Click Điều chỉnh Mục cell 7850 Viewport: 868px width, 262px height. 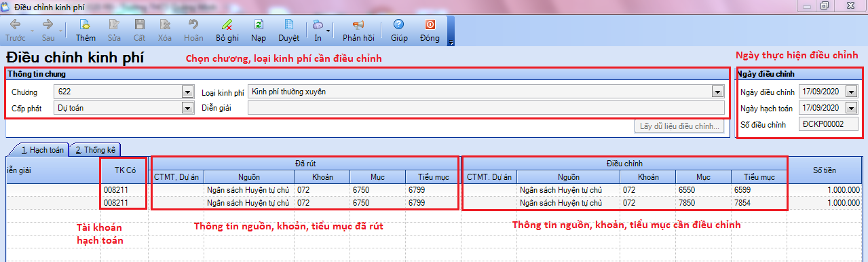pos(704,202)
